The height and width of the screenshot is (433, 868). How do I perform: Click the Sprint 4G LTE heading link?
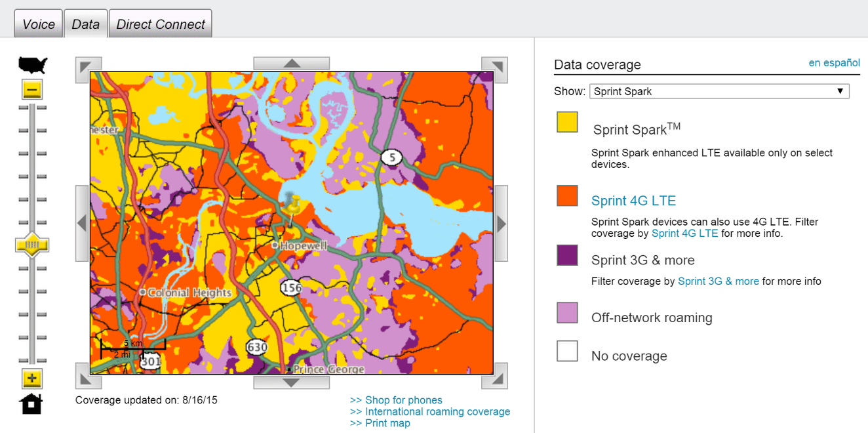coord(633,201)
